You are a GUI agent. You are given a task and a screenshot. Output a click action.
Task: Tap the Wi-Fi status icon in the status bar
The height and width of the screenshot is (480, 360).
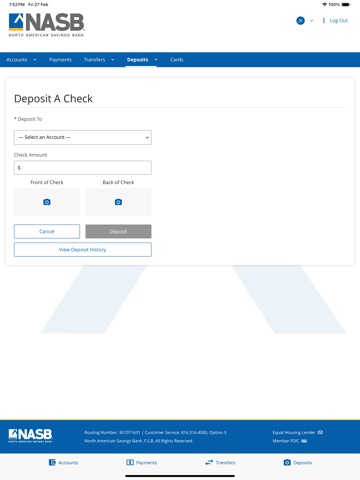click(x=324, y=4)
